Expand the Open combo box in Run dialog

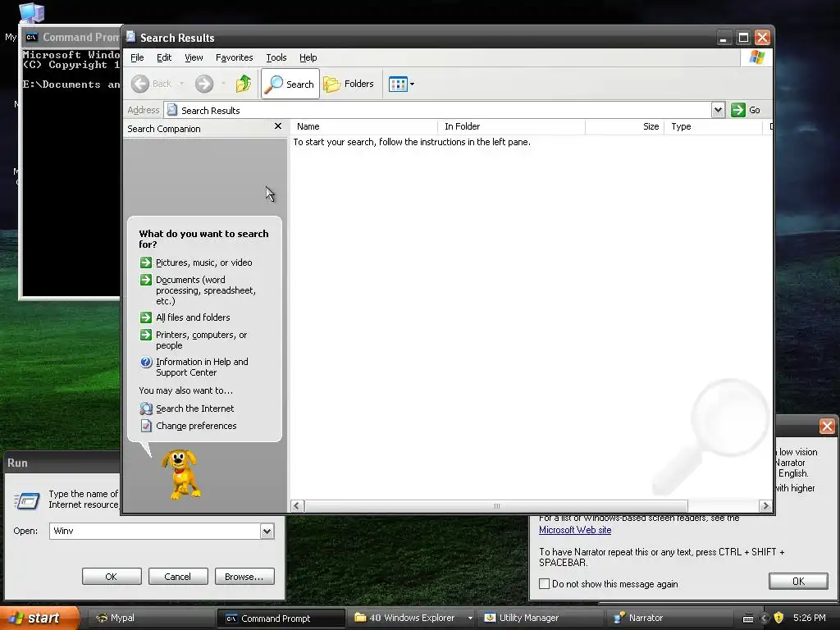point(267,531)
